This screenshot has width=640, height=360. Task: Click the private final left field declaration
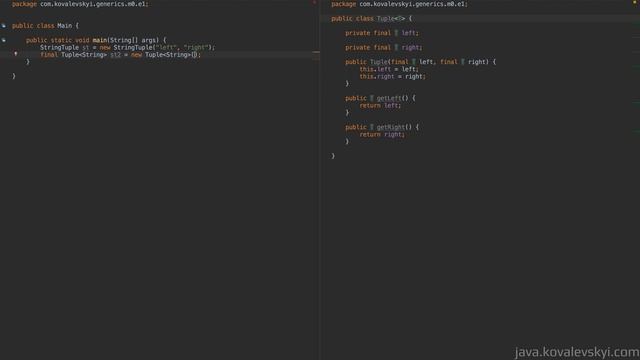382,33
